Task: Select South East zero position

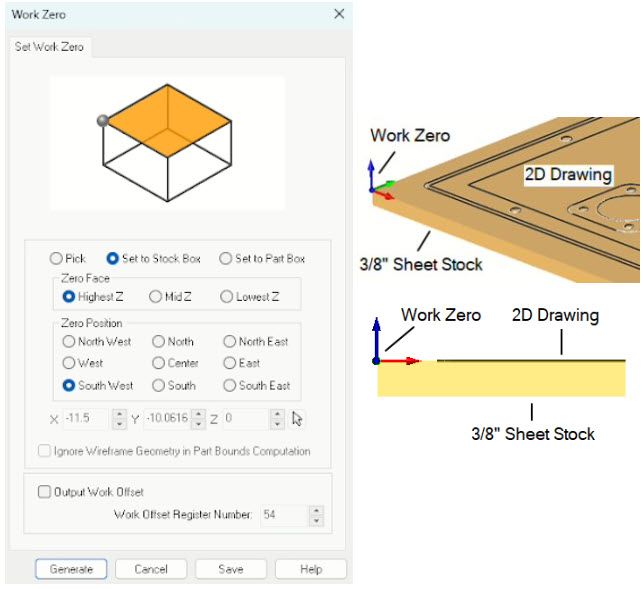Action: (x=231, y=385)
